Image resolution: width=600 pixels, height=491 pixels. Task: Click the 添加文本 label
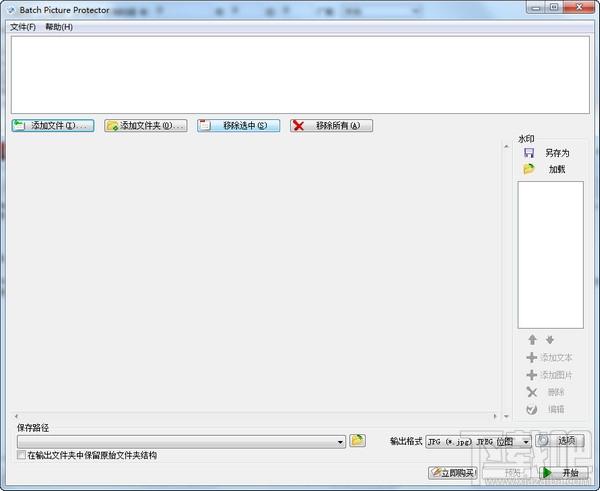(556, 357)
